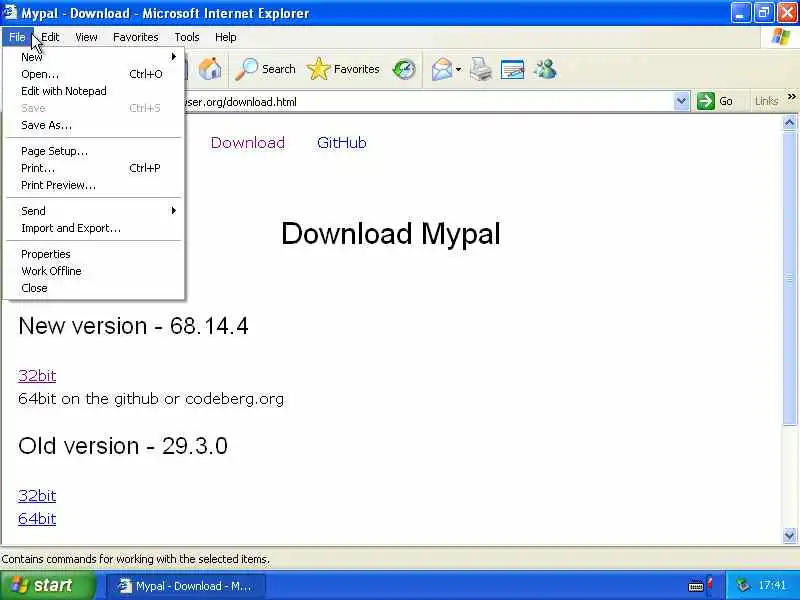The width and height of the screenshot is (800, 600).
Task: Click the "New version - 68.14.4" heading
Action: [x=133, y=326]
